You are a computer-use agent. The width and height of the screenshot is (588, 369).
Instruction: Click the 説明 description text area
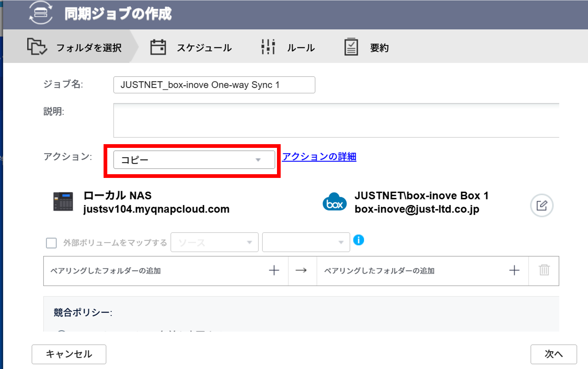[x=336, y=120]
